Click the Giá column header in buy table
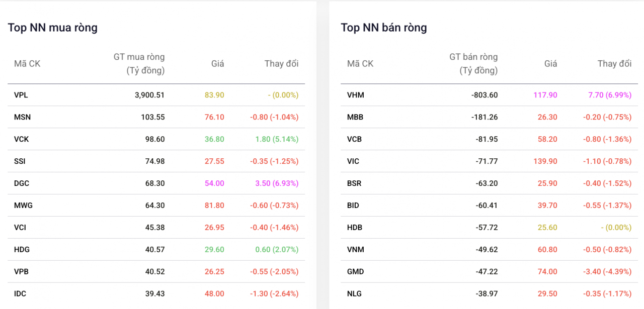 [218, 64]
